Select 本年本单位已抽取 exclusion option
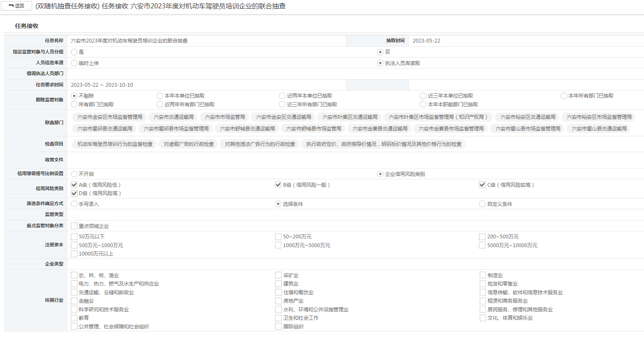 point(160,96)
